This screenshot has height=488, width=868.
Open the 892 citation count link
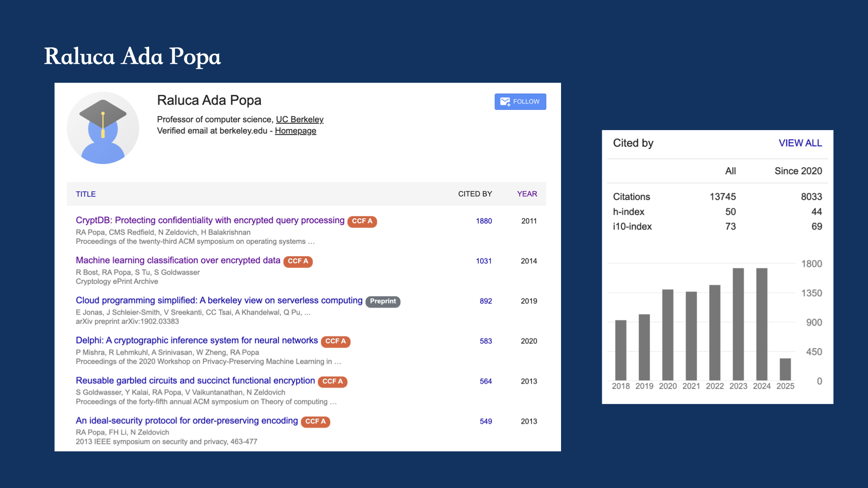pos(486,301)
